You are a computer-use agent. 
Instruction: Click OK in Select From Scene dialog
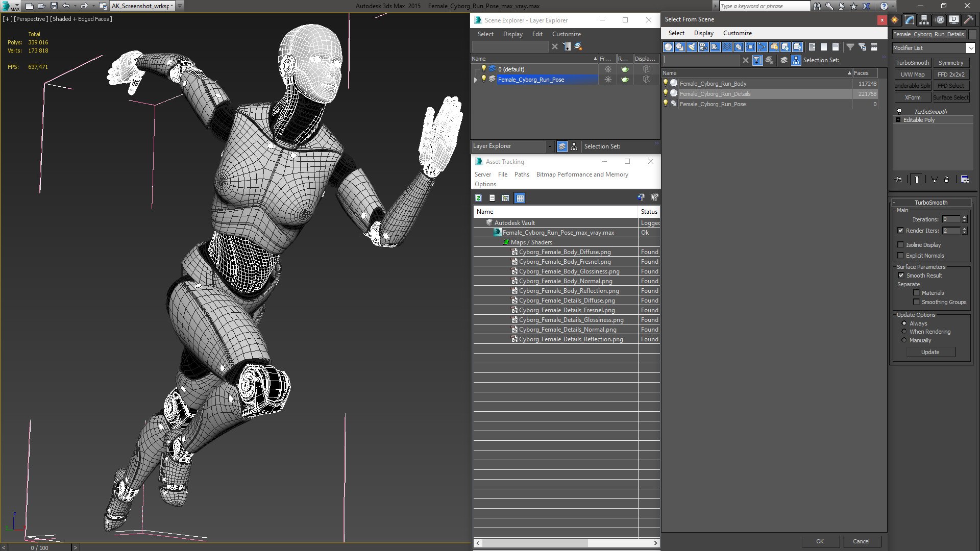pos(820,541)
